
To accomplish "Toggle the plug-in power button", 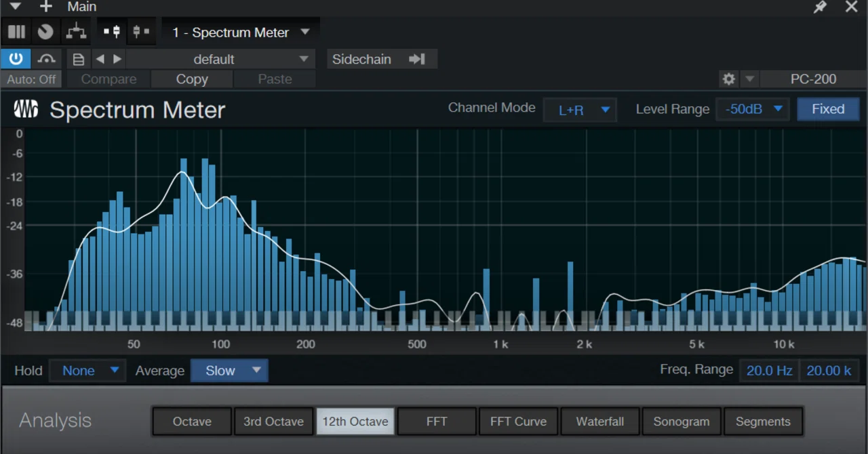I will click(16, 59).
